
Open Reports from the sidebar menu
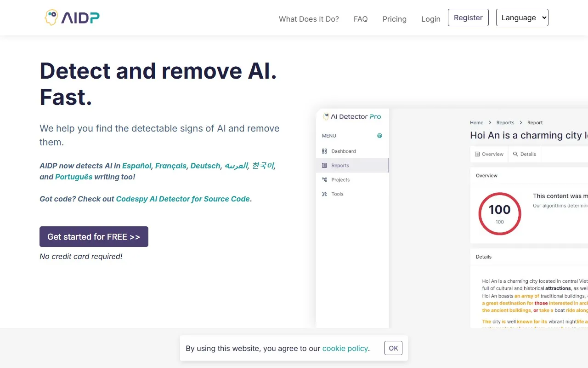click(x=340, y=165)
